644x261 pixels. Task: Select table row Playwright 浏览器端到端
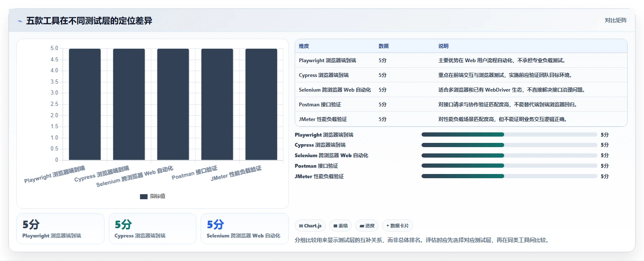click(x=461, y=61)
